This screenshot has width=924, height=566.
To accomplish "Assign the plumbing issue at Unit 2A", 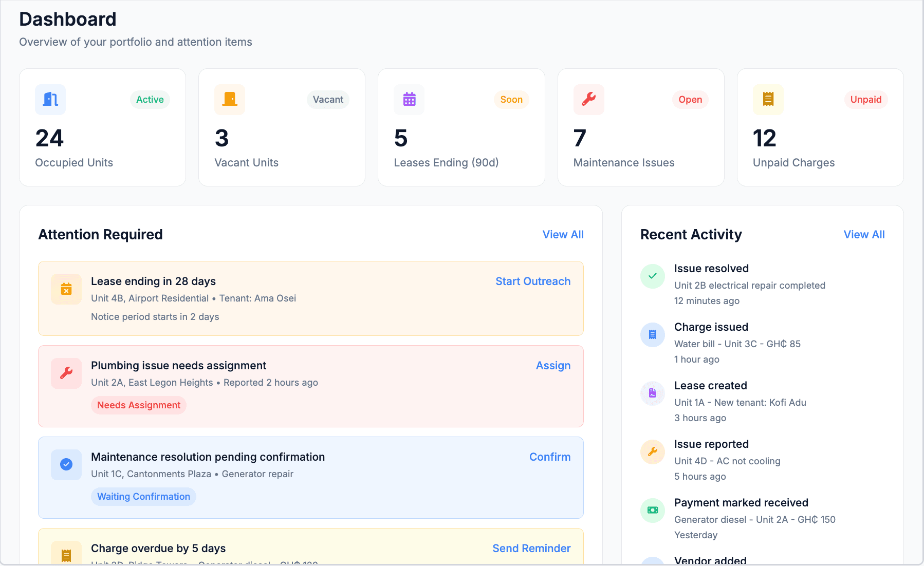I will tap(553, 365).
